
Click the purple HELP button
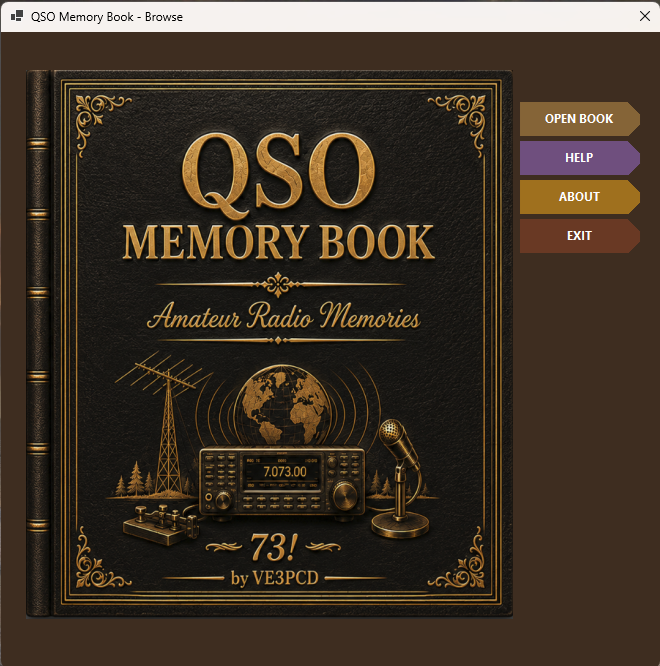(579, 158)
